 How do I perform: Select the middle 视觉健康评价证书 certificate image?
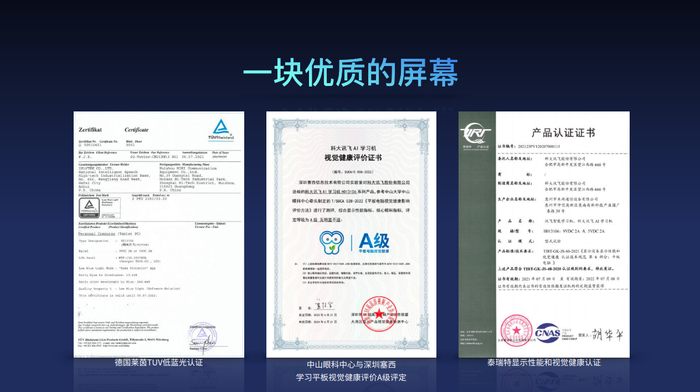coord(351,234)
